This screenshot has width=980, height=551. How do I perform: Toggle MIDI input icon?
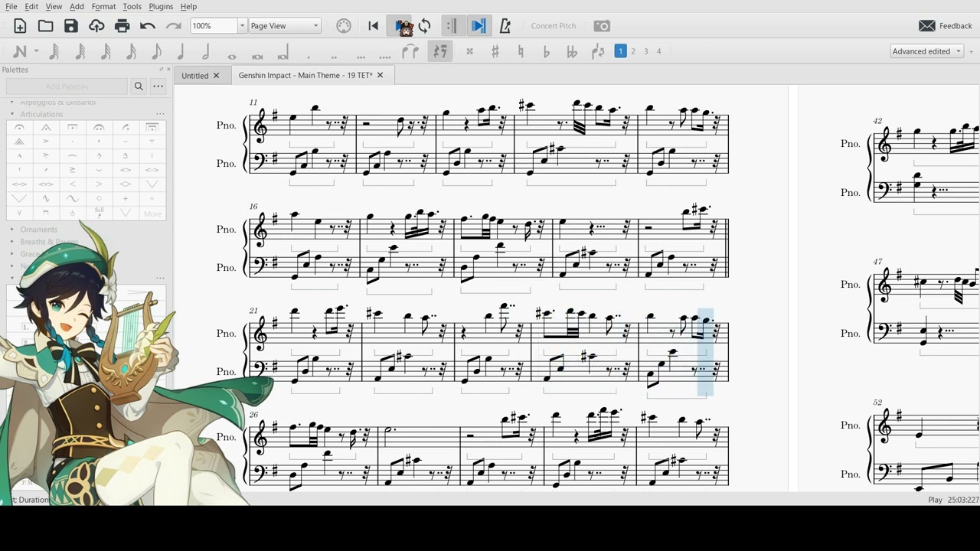tap(344, 26)
